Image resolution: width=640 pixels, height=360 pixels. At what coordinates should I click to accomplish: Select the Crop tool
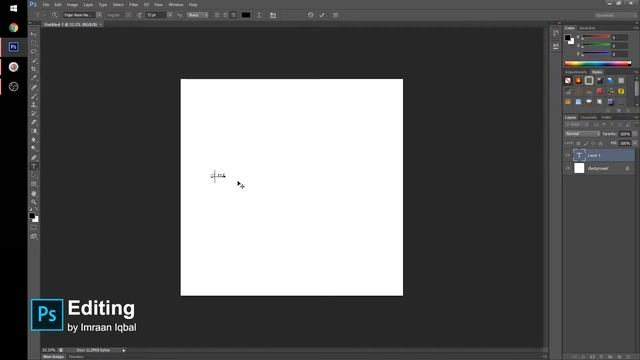[34, 69]
